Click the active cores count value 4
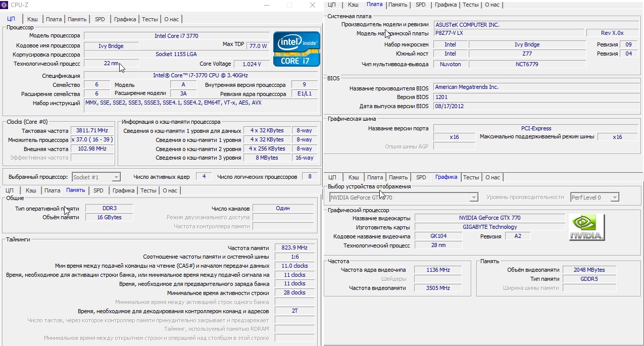 204,176
